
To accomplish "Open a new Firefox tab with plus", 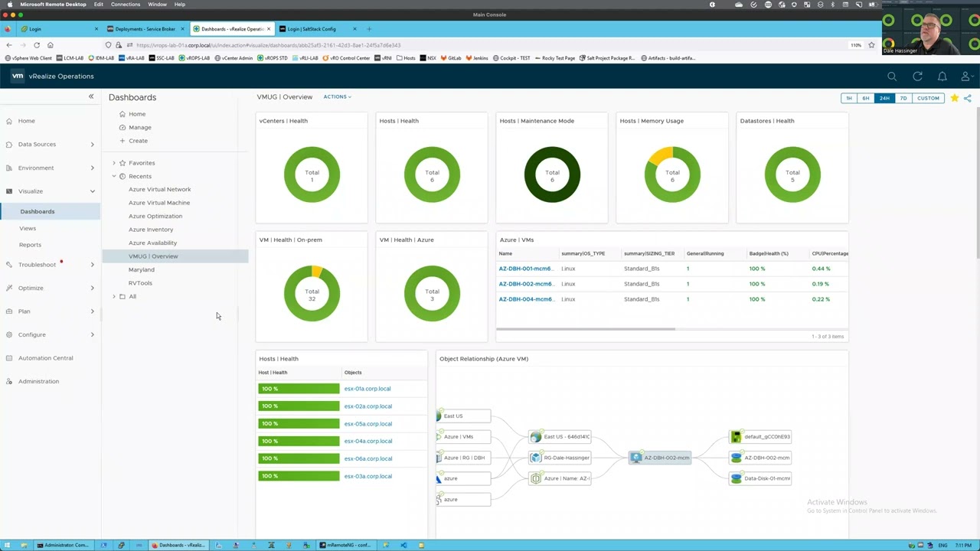I will coord(369,29).
